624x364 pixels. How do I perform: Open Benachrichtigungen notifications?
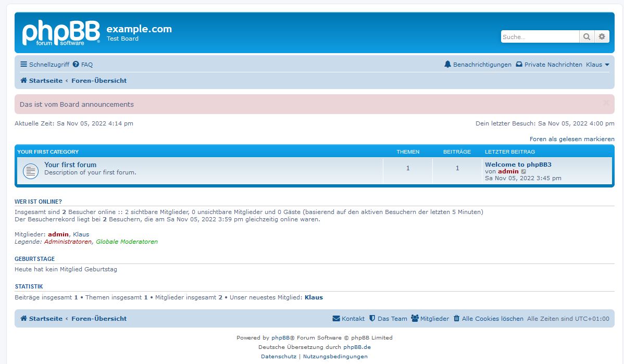coord(478,65)
